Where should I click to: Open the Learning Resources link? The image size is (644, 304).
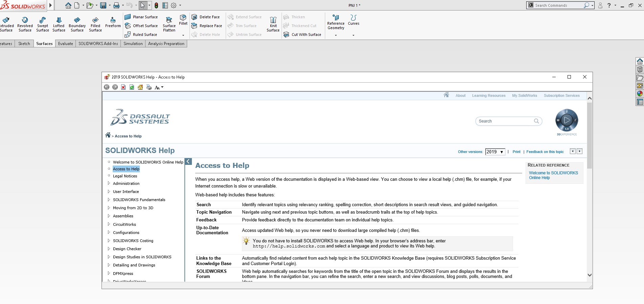coord(489,95)
